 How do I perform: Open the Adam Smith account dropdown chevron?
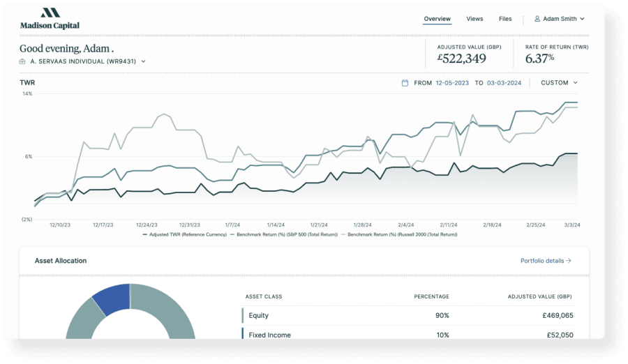(583, 19)
